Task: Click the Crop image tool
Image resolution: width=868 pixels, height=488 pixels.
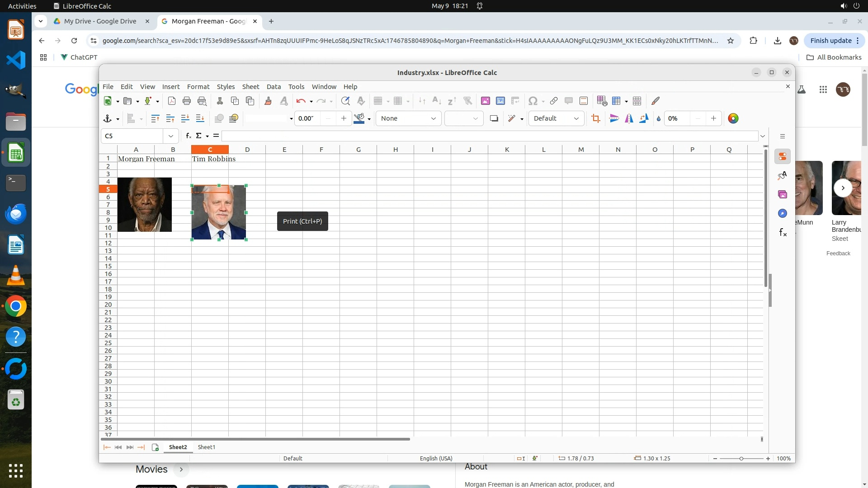Action: coord(596,118)
